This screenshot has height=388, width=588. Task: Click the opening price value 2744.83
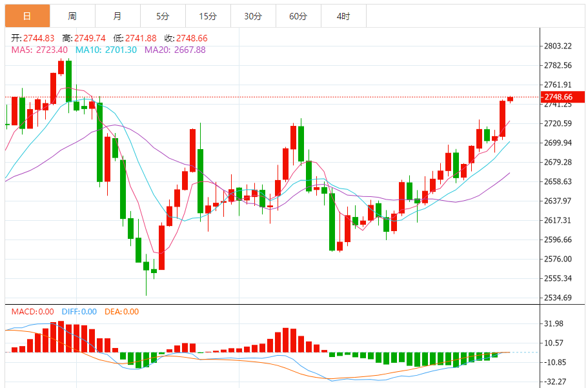tap(39, 38)
